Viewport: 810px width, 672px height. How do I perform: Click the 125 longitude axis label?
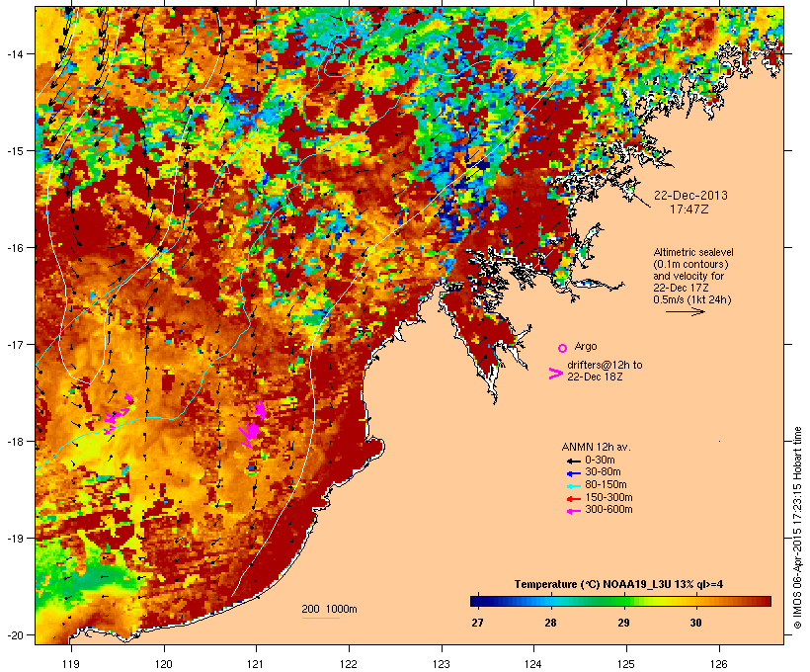coord(626,664)
